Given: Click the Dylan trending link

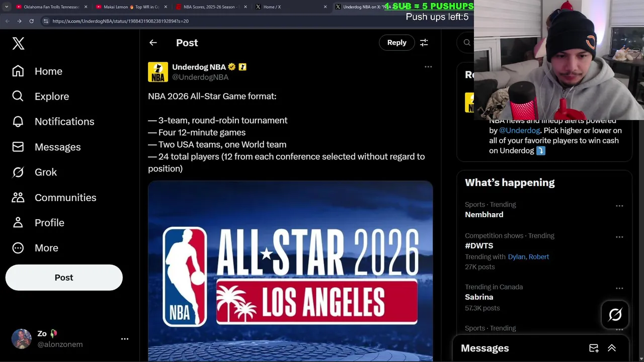Looking at the screenshot, I should [x=516, y=257].
